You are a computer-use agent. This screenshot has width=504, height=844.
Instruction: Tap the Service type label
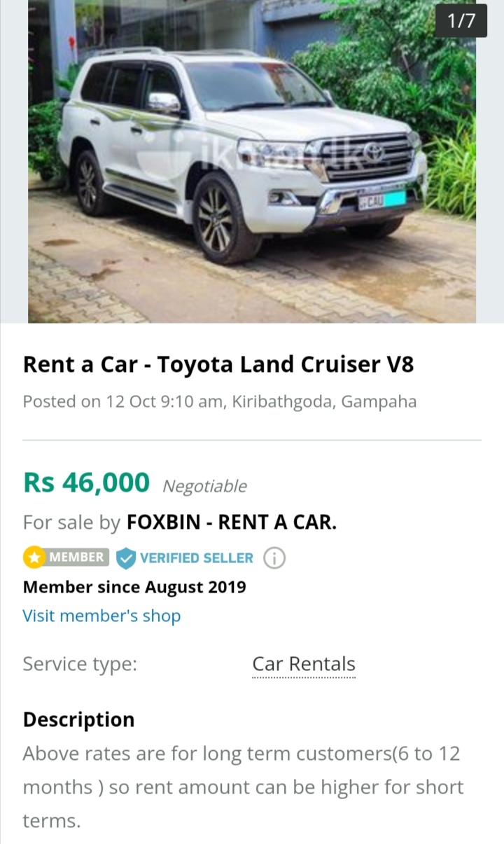[80, 664]
